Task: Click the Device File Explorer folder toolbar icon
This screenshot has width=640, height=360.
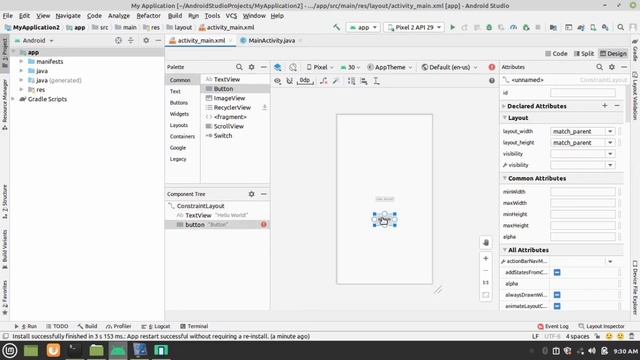Action: pos(553,27)
